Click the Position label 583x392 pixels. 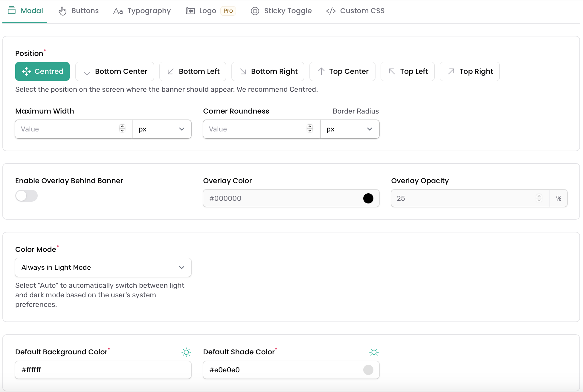click(29, 53)
